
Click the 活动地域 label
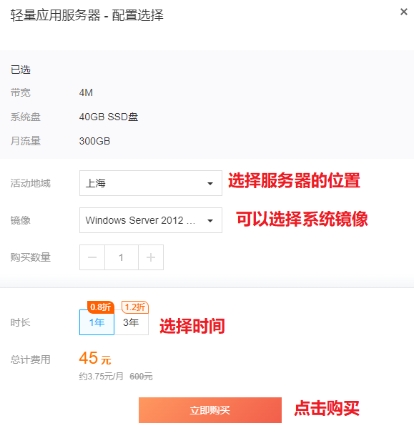click(30, 183)
